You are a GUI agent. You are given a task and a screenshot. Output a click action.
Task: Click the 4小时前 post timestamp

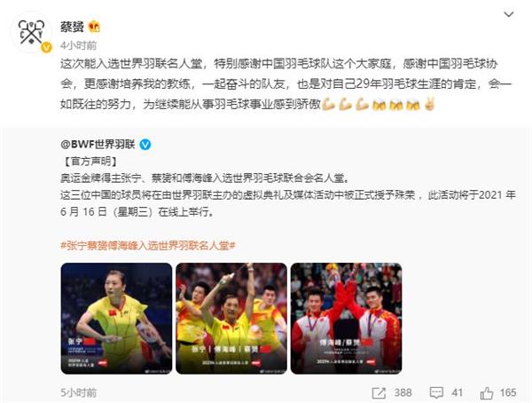click(x=78, y=45)
